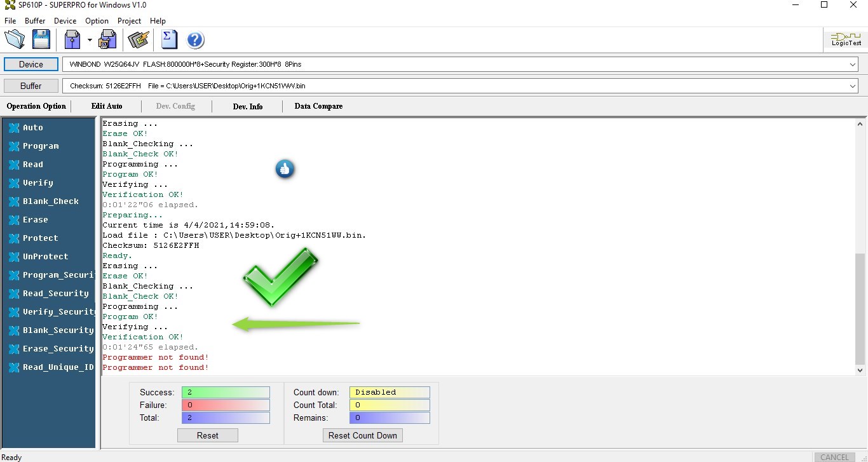868x462 pixels.
Task: Click the 0:01'22"06 elapsed log line
Action: [151, 205]
